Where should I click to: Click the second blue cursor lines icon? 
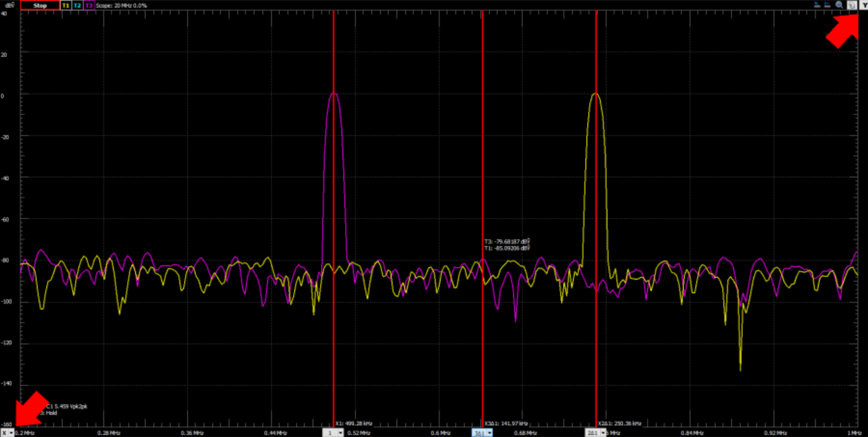[827, 5]
